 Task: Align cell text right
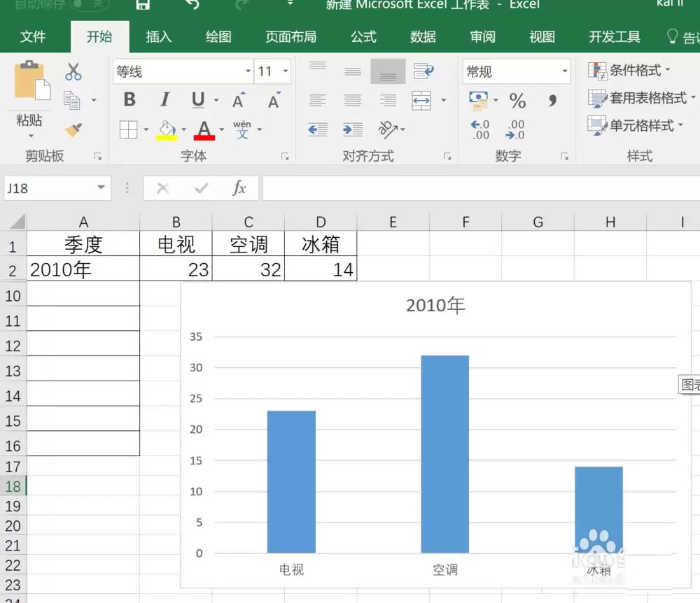pyautogui.click(x=388, y=100)
